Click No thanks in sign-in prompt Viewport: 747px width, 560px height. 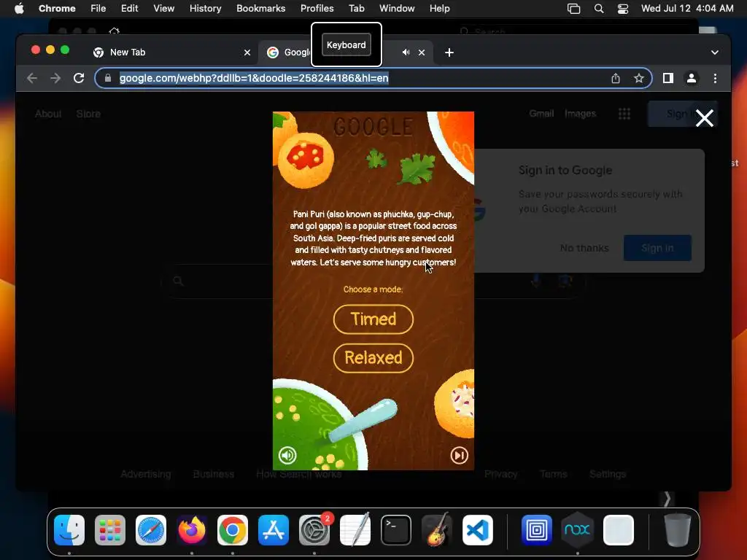point(584,248)
